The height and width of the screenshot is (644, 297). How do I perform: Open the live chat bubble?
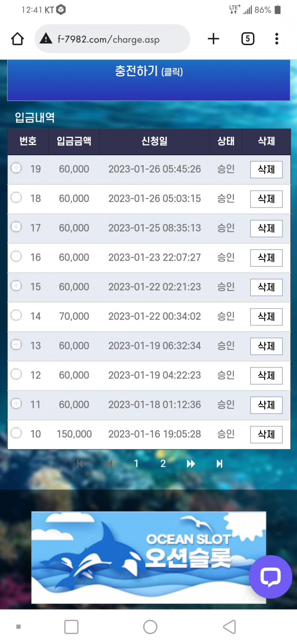pyautogui.click(x=270, y=577)
